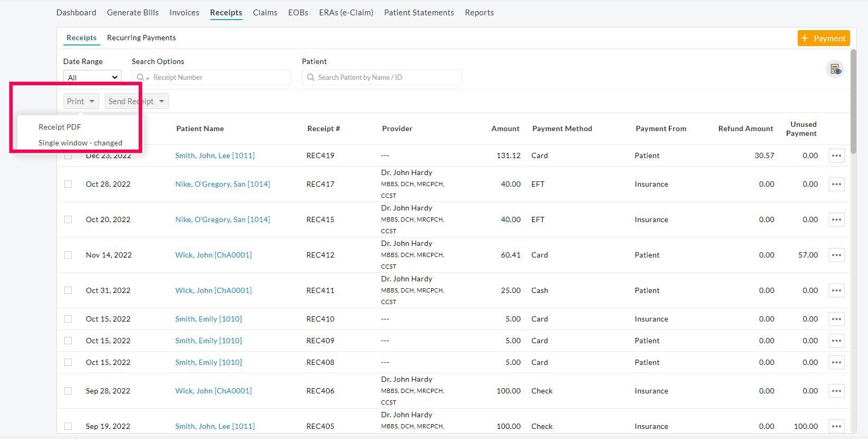
Task: Check the box for the Sep 28, 2022 receipt
Action: point(68,391)
